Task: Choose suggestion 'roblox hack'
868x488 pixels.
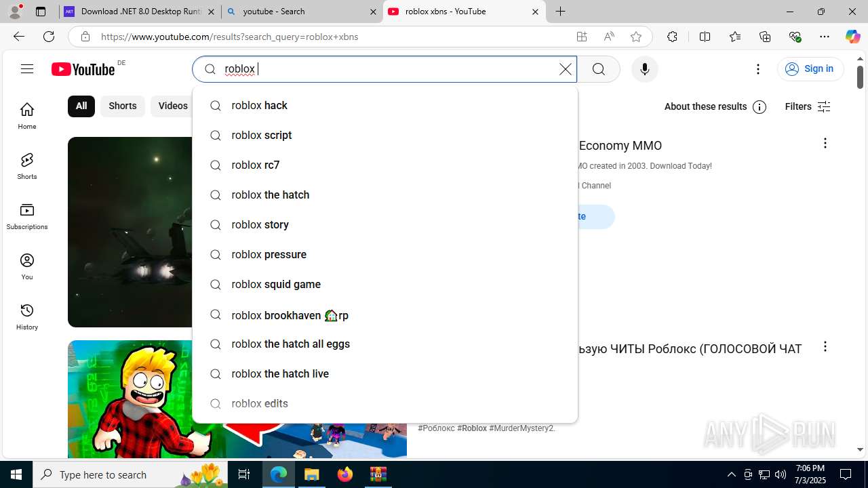Action: [385, 105]
